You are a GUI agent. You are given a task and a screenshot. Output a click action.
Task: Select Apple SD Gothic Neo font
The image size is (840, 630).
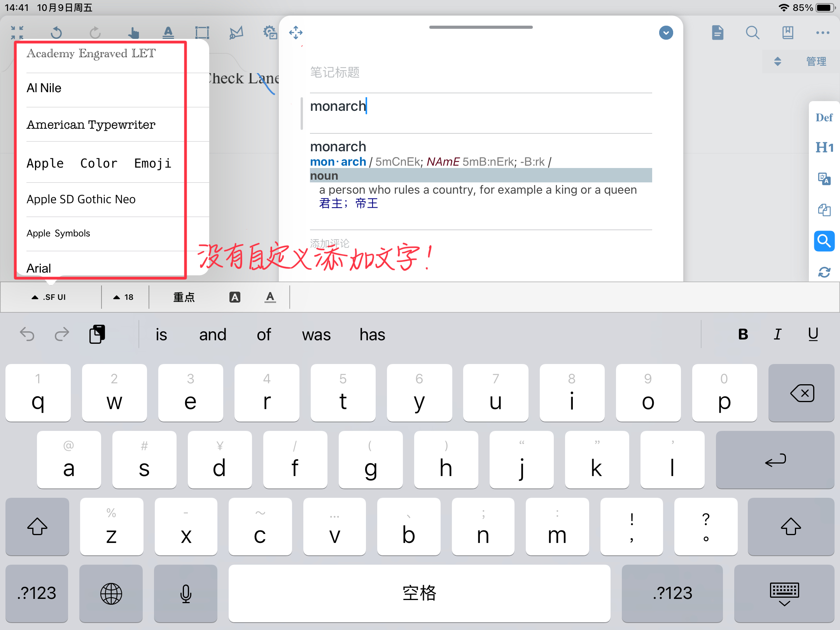coord(81,199)
